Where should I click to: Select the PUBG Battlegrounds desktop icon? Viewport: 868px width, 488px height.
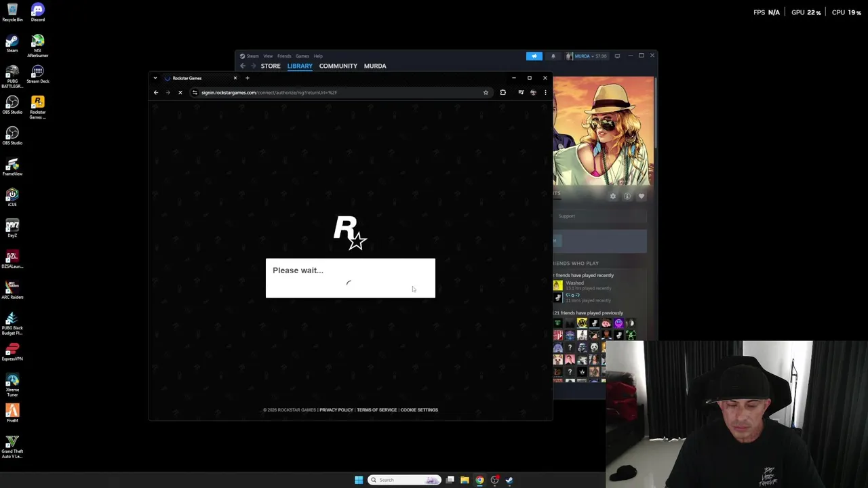pyautogui.click(x=12, y=77)
